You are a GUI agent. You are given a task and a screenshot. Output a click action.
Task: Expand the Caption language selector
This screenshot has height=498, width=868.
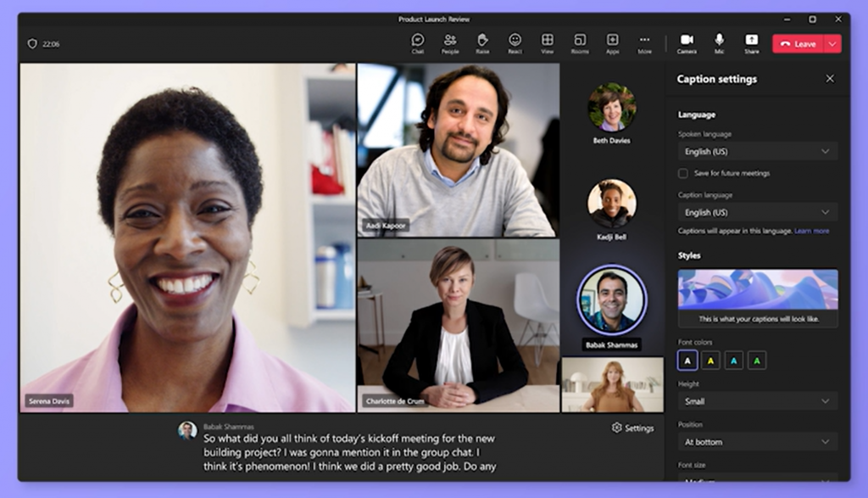coord(757,211)
